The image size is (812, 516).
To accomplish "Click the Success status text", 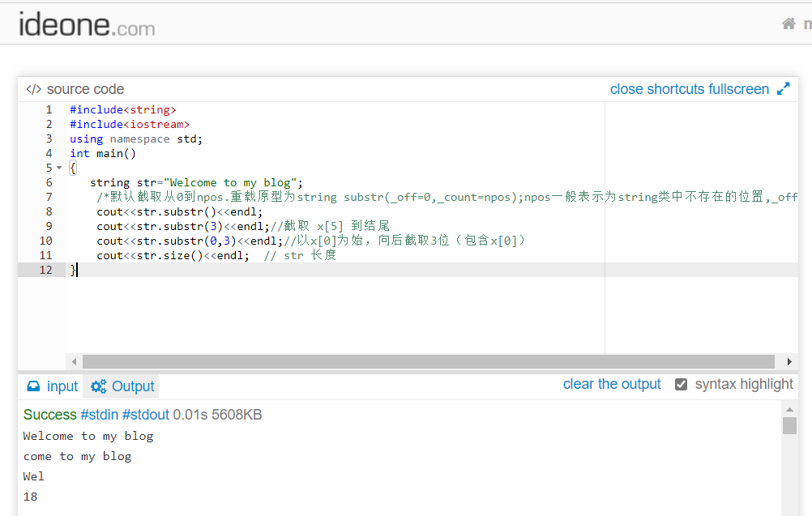I will tap(49, 415).
